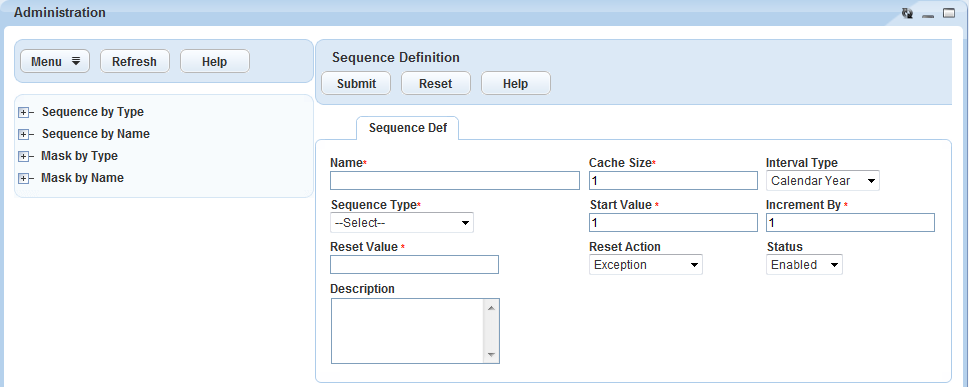Expand the Mask by Name node
The image size is (969, 387).
23,179
